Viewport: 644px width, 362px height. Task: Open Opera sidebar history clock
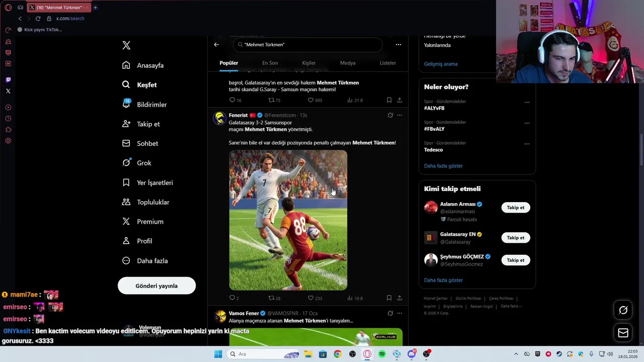tap(8, 119)
